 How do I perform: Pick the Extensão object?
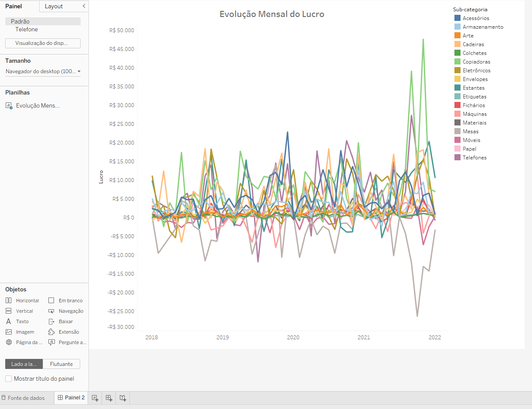click(x=64, y=332)
